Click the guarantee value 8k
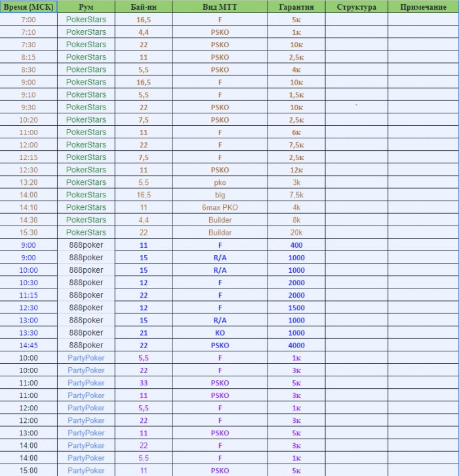This screenshot has width=459, height=476. pos(296,220)
